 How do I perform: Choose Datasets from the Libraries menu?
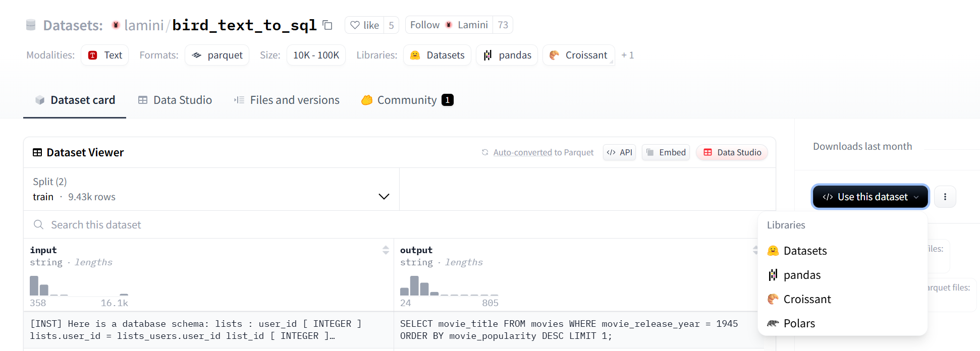[x=843, y=251]
